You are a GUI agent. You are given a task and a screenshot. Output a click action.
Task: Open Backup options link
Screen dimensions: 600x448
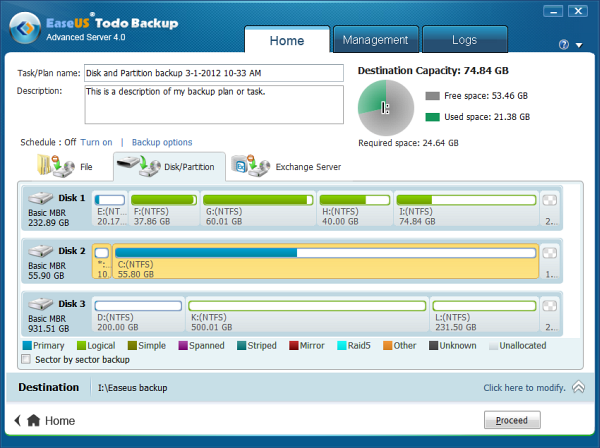(x=162, y=142)
